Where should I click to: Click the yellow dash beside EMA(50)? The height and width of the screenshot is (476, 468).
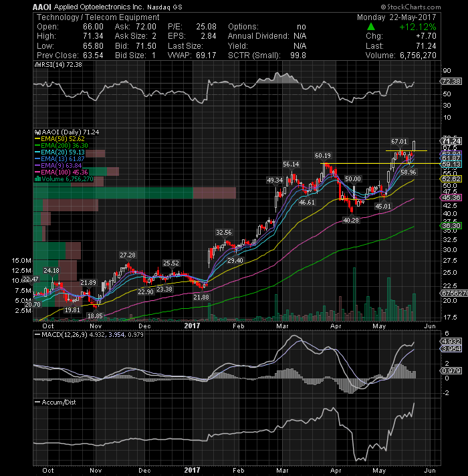pyautogui.click(x=37, y=139)
